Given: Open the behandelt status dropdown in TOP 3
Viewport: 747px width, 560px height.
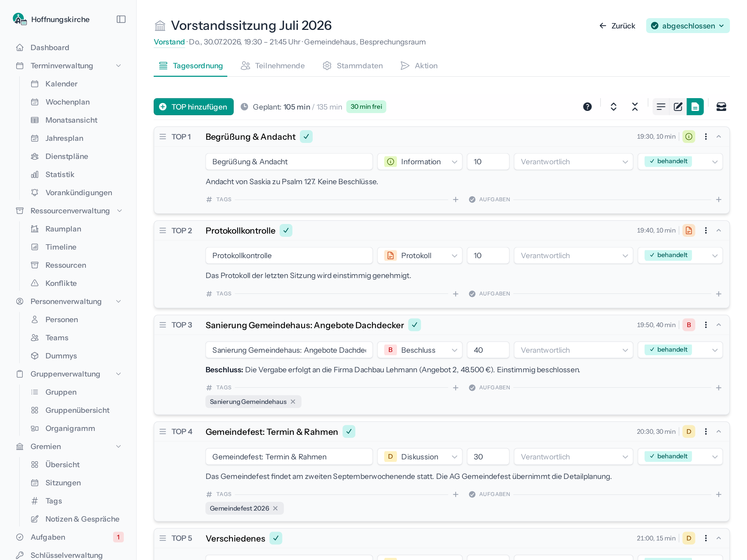Looking at the screenshot, I should click(680, 350).
